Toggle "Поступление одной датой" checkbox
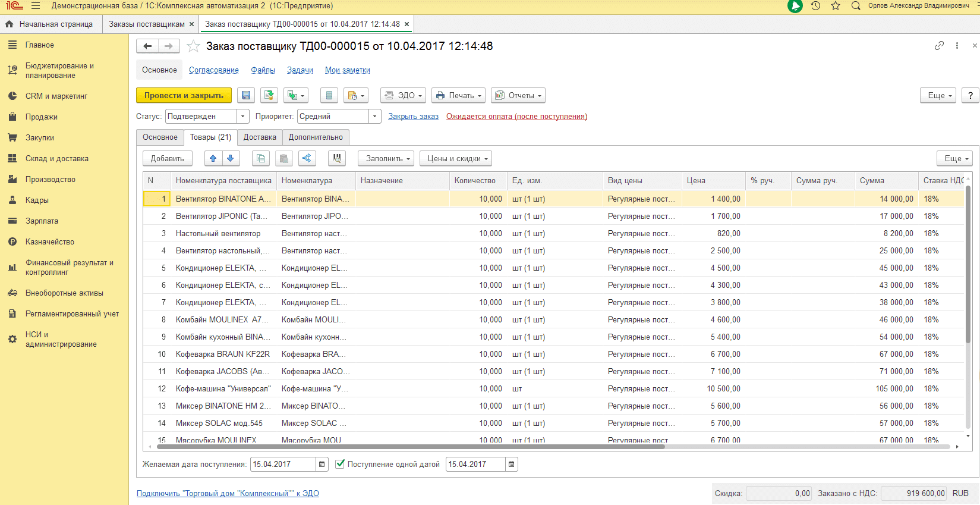Viewport: 980px width, 505px height. point(340,464)
